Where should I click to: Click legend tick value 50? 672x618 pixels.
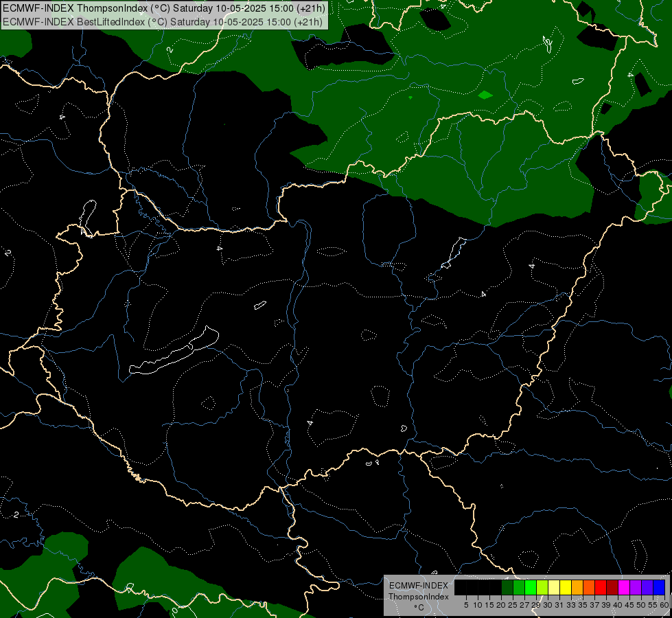click(641, 605)
